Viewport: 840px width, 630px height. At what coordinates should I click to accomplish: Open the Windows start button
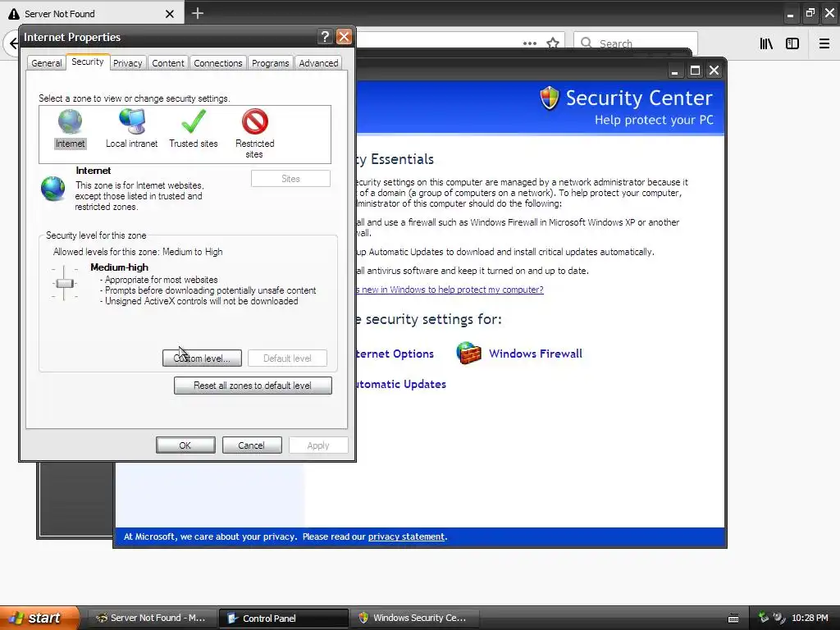[39, 618]
